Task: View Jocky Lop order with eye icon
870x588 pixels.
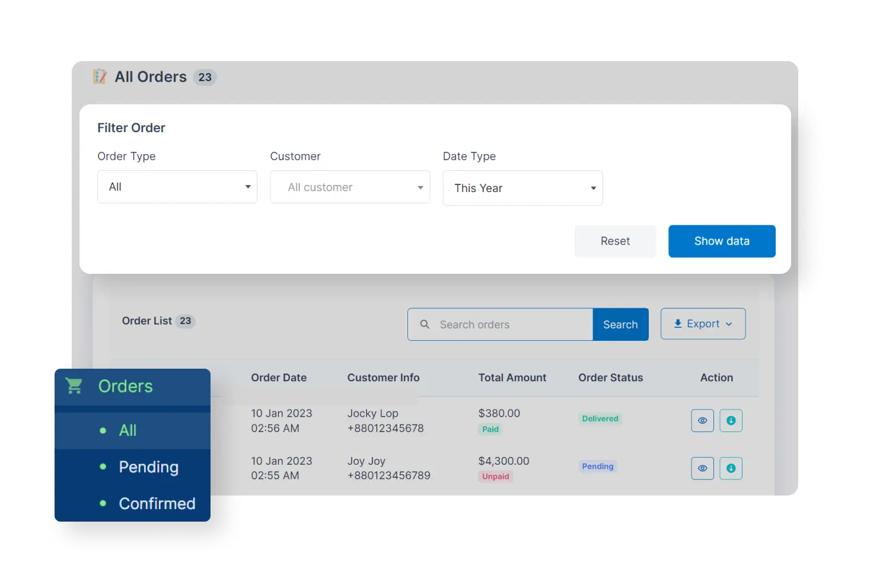Action: (702, 421)
